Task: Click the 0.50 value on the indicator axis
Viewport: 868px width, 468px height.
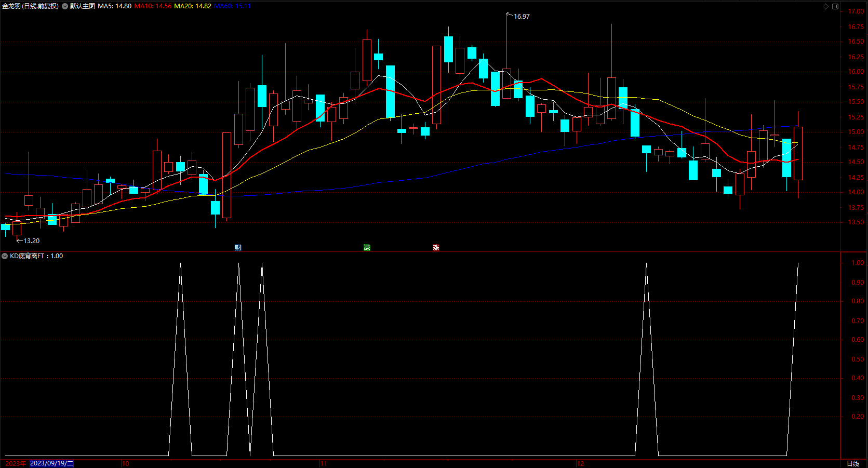Action: (858, 359)
